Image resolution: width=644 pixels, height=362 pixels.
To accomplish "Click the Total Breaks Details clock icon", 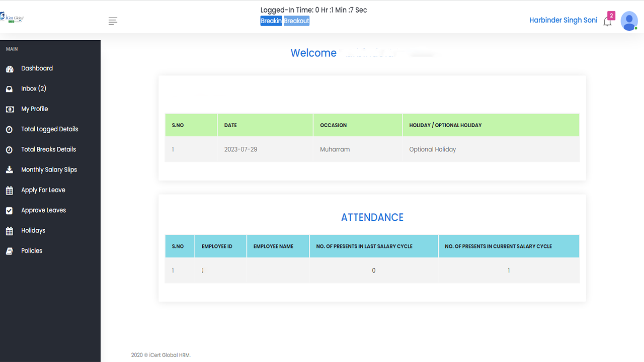I will point(9,150).
